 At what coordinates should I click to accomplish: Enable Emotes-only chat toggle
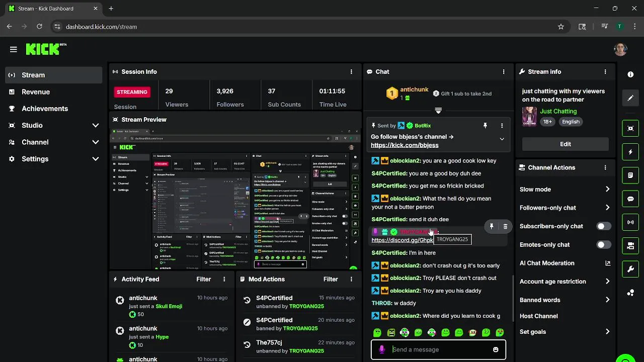click(604, 245)
